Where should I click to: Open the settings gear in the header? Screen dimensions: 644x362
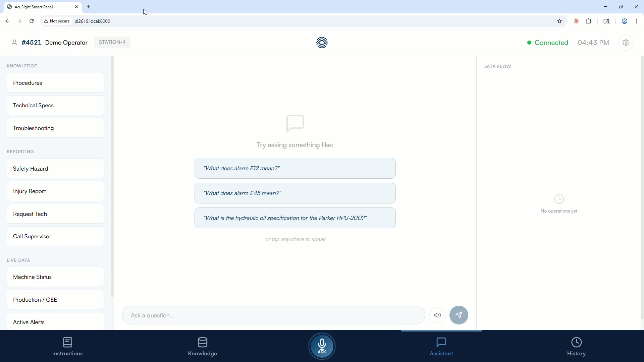tap(626, 43)
